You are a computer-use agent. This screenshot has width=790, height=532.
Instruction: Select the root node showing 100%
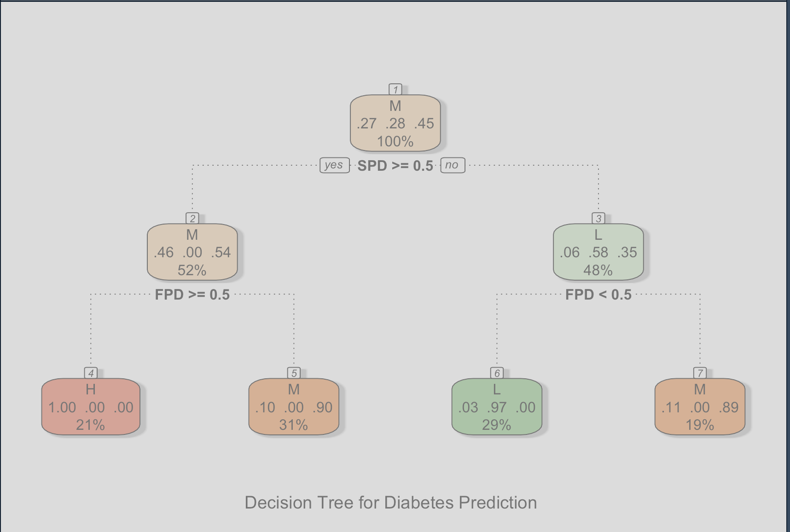click(395, 123)
